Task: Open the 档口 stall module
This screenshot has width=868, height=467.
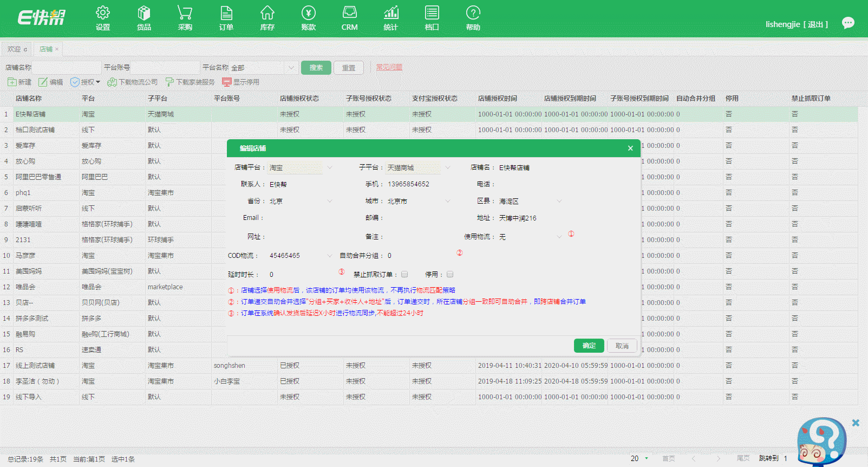Action: [432, 18]
